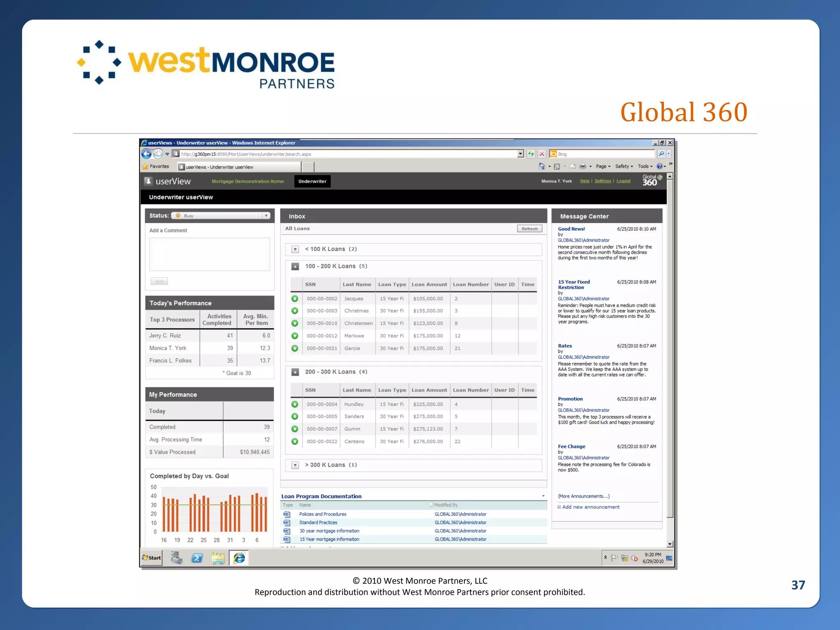Click the RSS feeds icon
This screenshot has height=630, width=840.
[557, 166]
